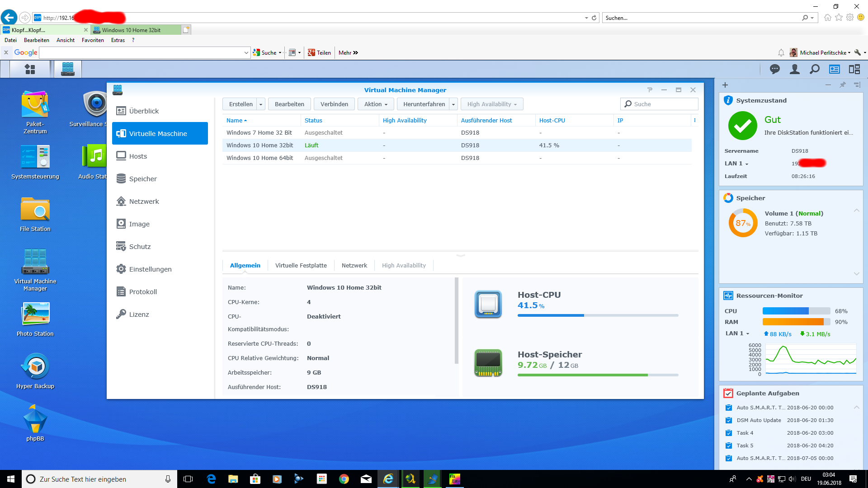The width and height of the screenshot is (868, 488).
Task: Toggle the Task 4 scheduled task checkbox
Action: [728, 433]
